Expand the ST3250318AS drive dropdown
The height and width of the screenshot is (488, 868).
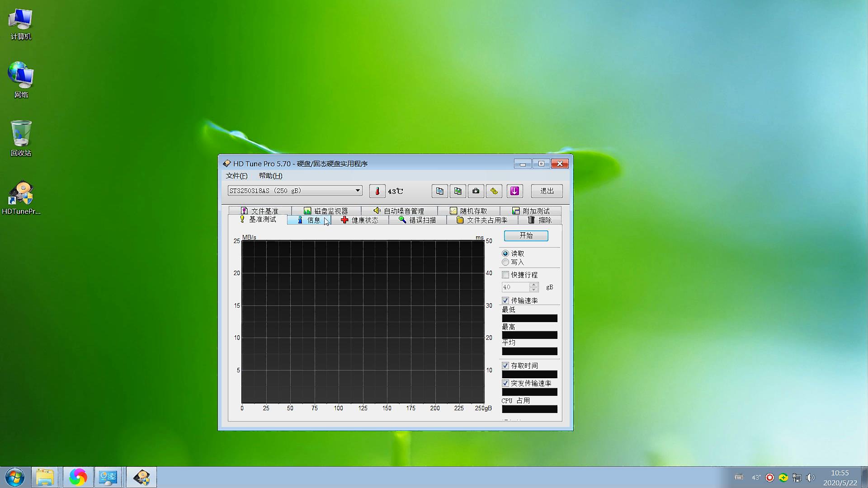[x=358, y=191]
